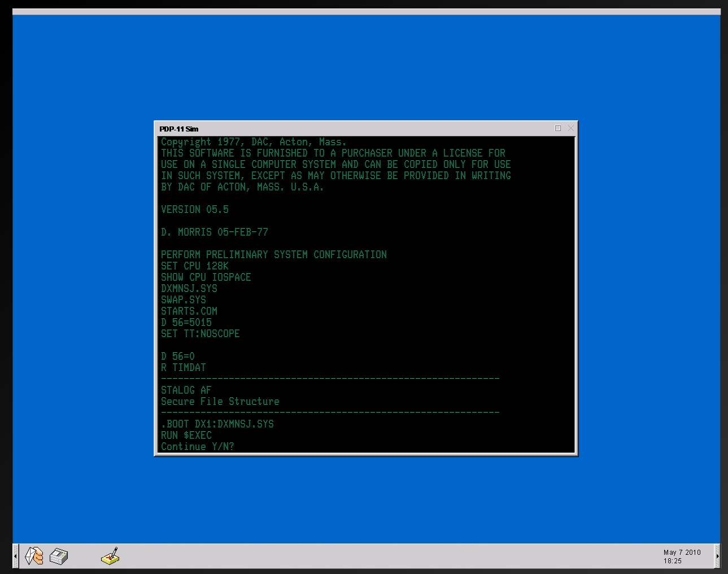Click the 'Continue Y/N?' prompt line

[x=197, y=446]
